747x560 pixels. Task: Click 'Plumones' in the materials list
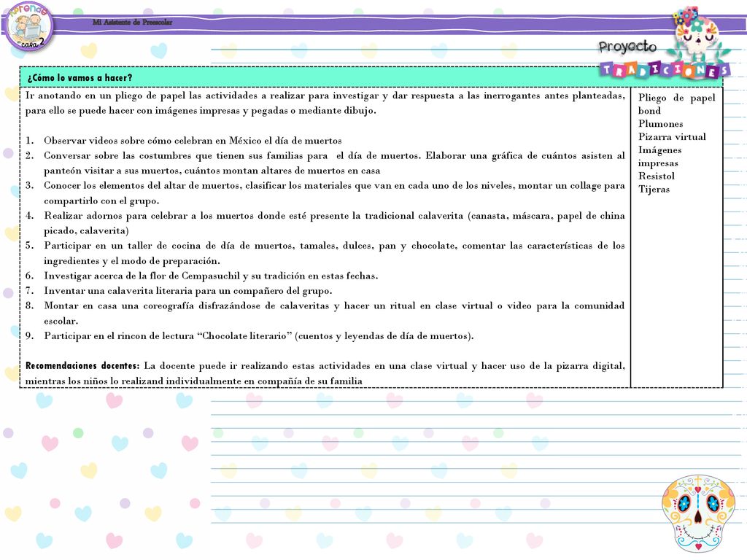point(660,124)
